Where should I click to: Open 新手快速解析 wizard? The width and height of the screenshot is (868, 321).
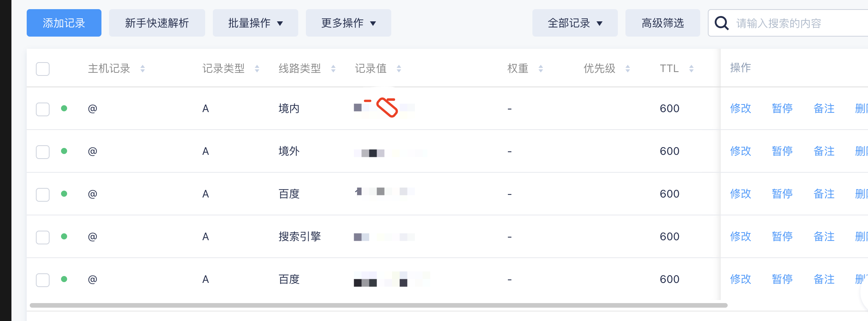[157, 23]
